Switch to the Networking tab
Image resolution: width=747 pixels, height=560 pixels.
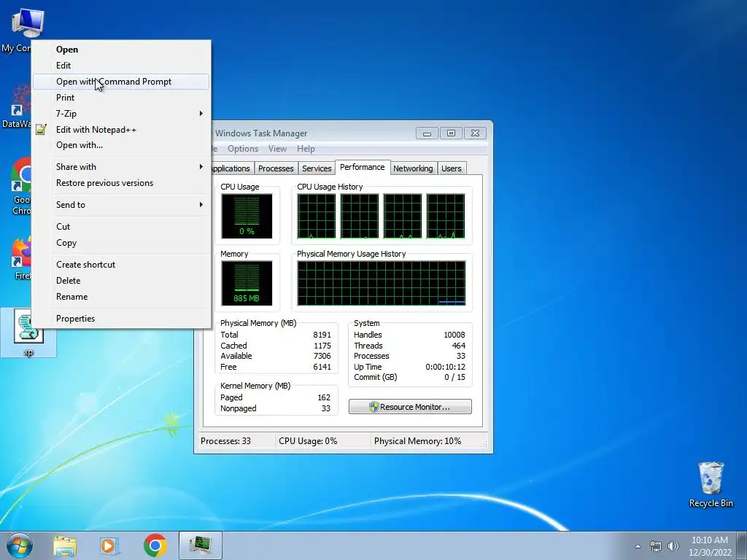[x=413, y=168]
